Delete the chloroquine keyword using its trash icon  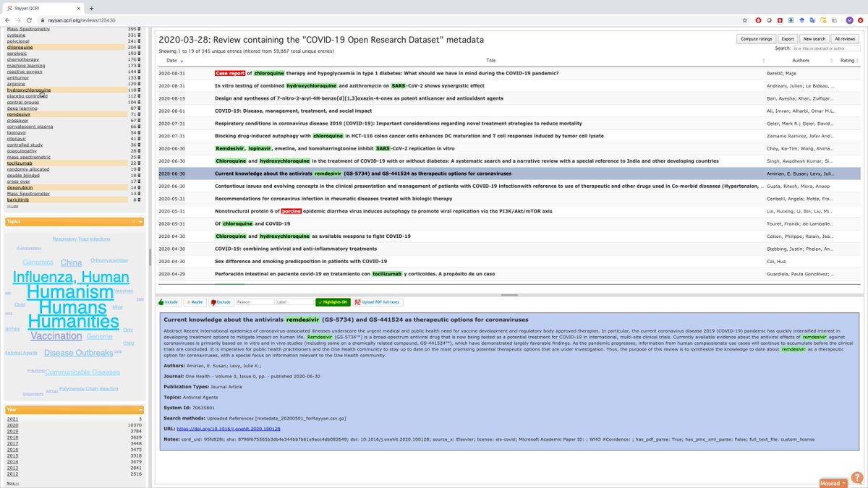(x=139, y=46)
